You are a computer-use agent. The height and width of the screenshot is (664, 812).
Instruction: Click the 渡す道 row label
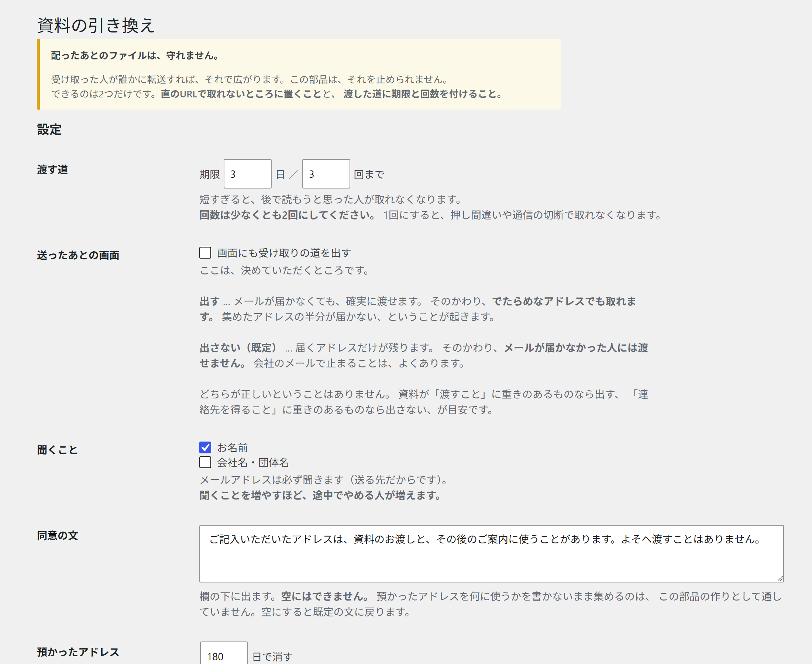52,169
